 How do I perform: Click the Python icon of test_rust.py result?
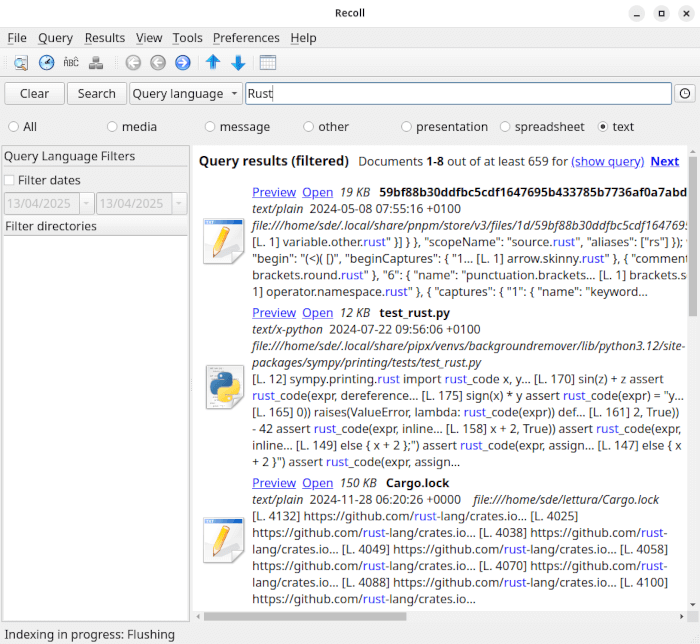pos(225,387)
